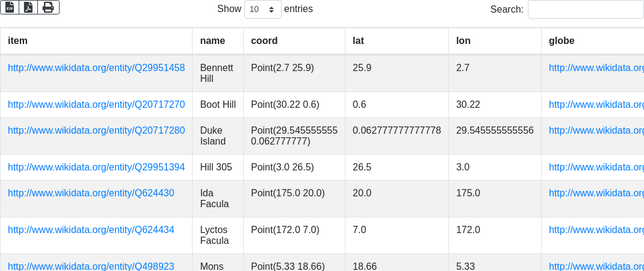Screen dimensions: 644x271
Task: Open Boot Hill entity link Q20717270
Action: (96, 105)
